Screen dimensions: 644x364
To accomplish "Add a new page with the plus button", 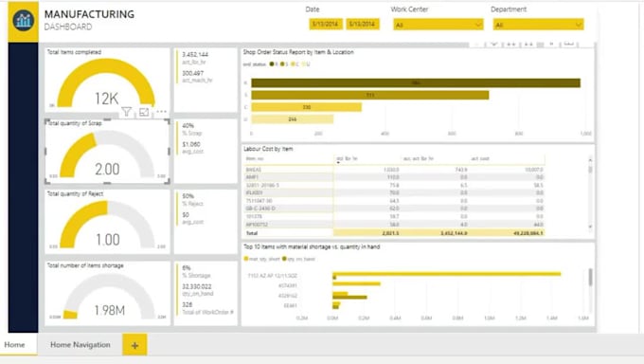I will 134,345.
